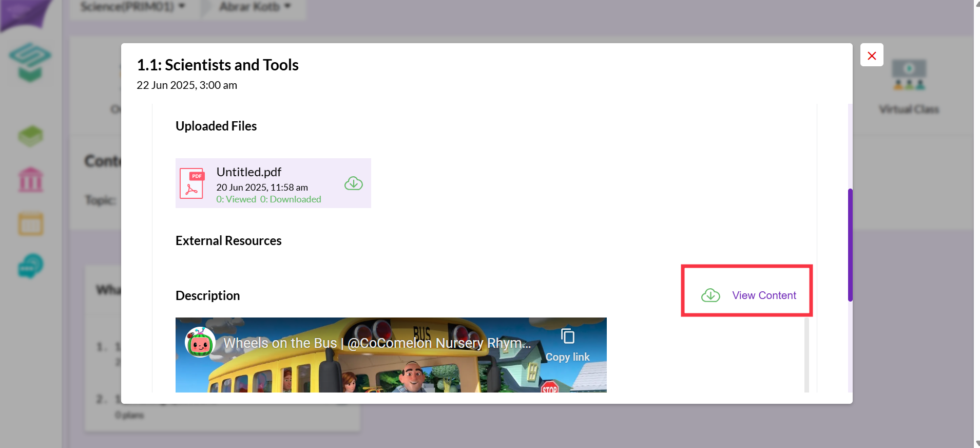This screenshot has width=980, height=448.
Task: Click the teal stacked-layers logo in the sidebar
Action: point(30,62)
